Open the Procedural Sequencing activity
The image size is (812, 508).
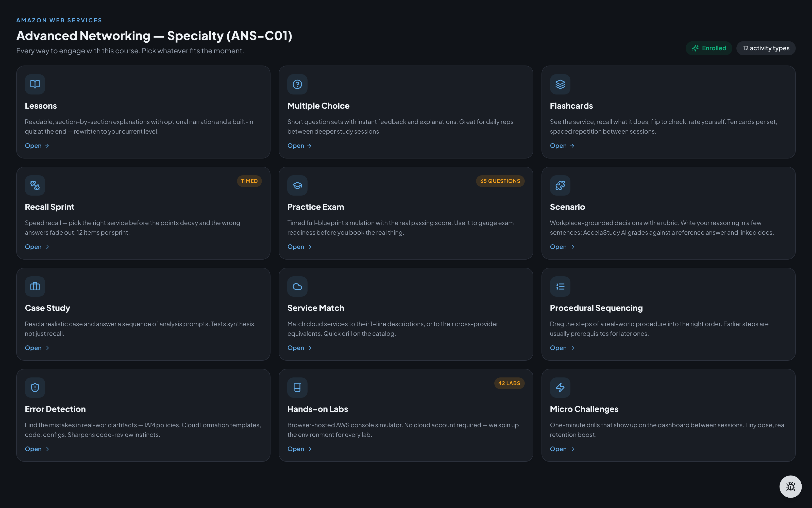[562, 348]
